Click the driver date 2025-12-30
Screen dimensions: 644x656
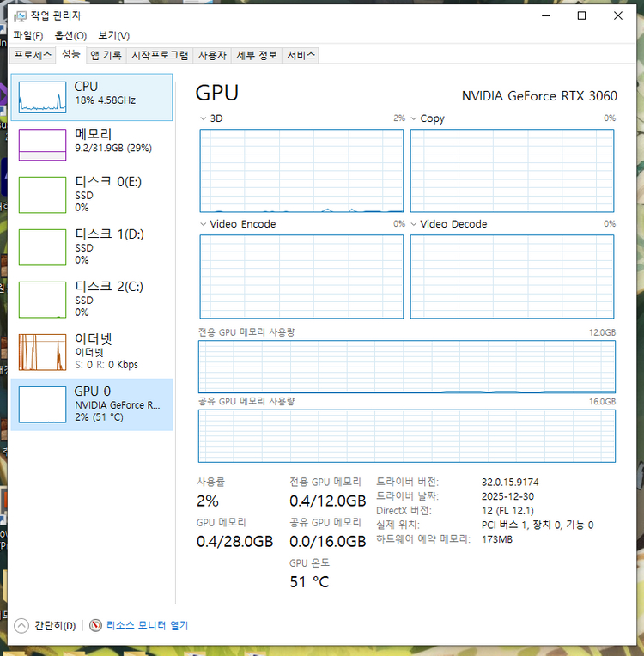tap(507, 496)
